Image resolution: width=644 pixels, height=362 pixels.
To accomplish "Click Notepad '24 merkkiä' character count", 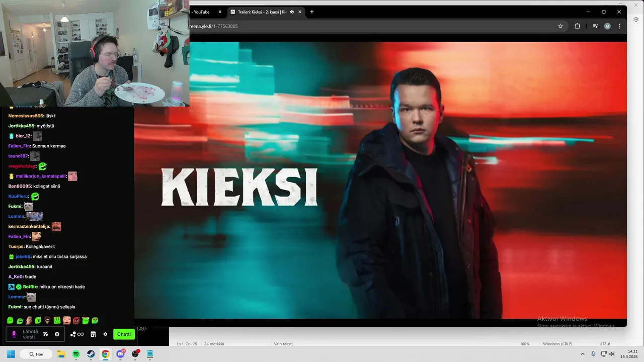I will pos(214,344).
